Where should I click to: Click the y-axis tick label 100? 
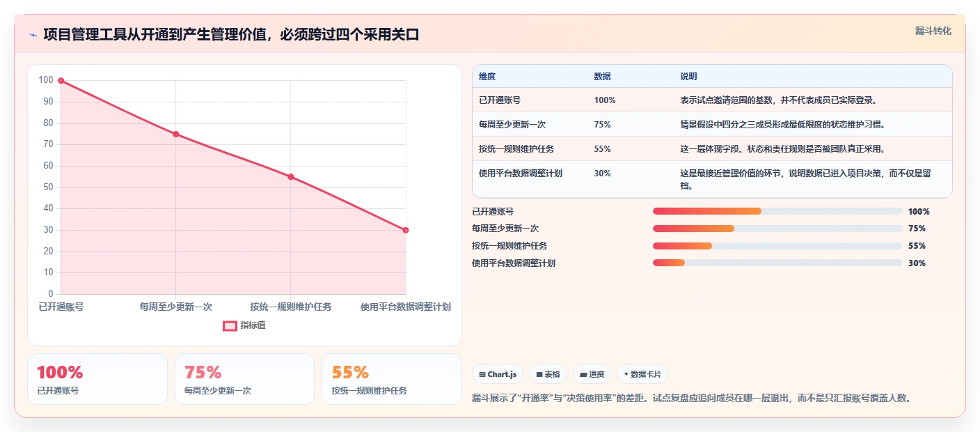coord(46,80)
